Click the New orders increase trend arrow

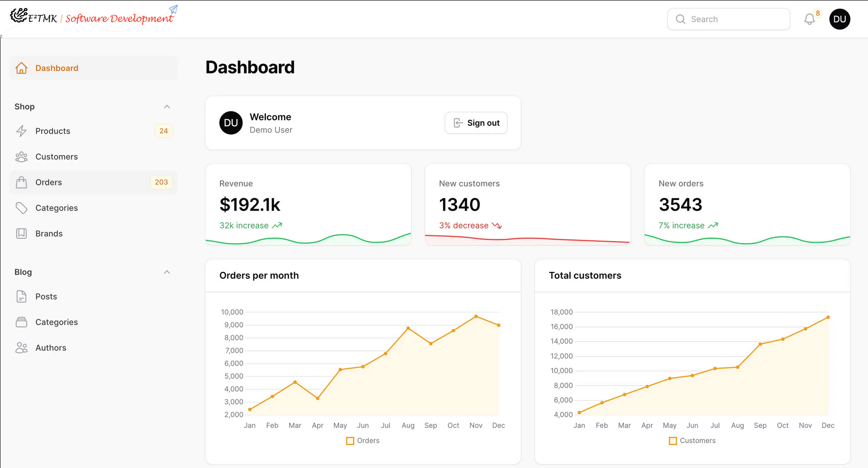click(x=713, y=225)
